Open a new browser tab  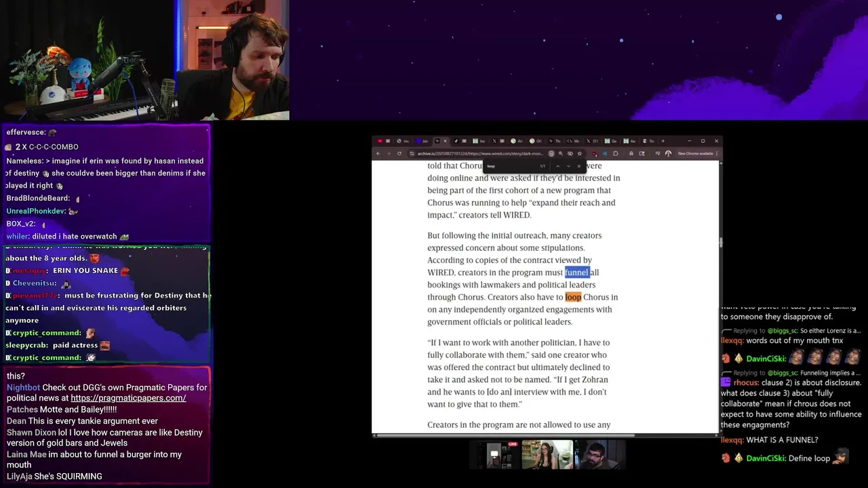click(663, 141)
